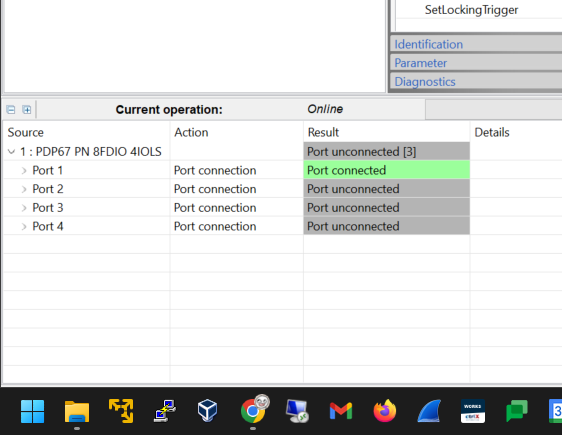Select the 1 : PDP67 PN 8FDIO 4IOLS device row
This screenshot has width=562, height=435.
(91, 152)
